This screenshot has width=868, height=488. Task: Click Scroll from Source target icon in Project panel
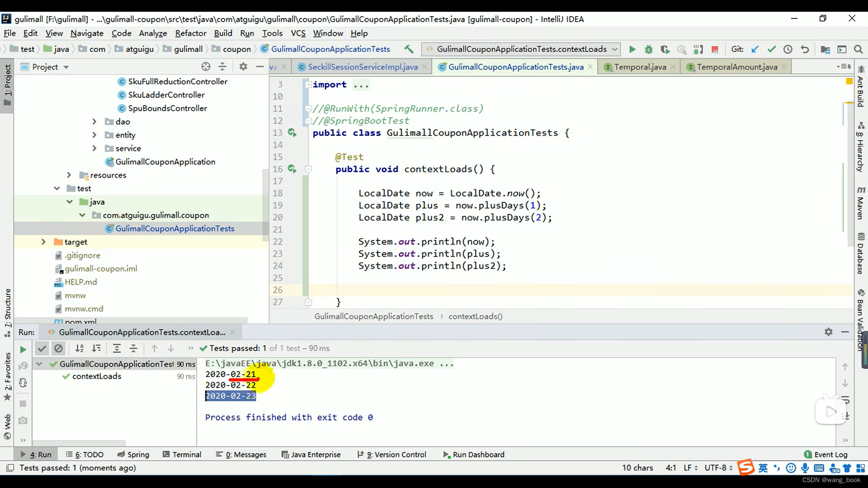(x=206, y=67)
